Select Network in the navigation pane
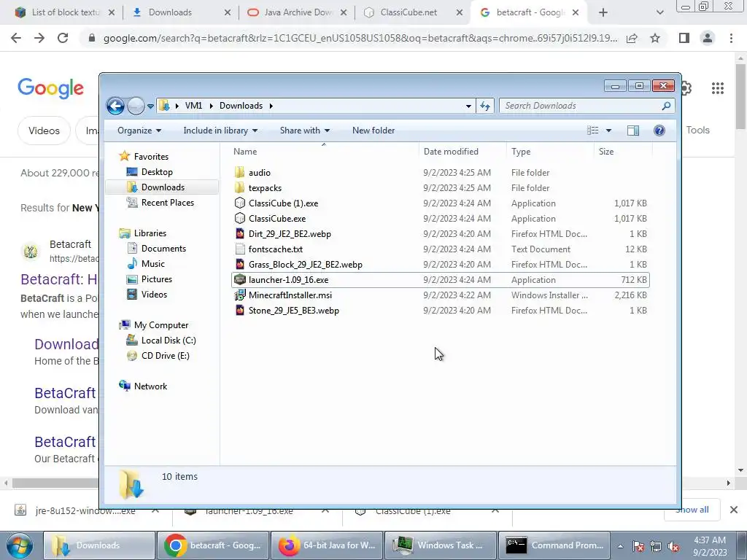747x560 pixels. (x=150, y=386)
